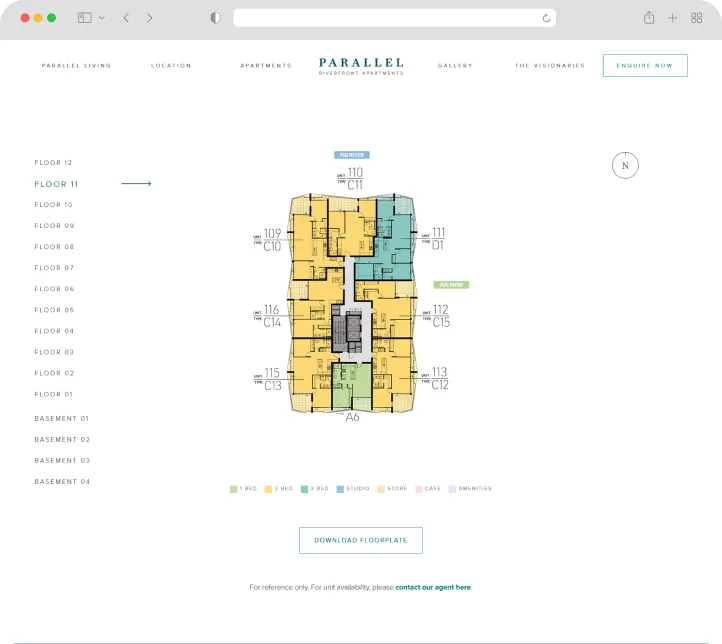Go back with the browser back arrow
Screen dimensions: 722x644
point(126,18)
